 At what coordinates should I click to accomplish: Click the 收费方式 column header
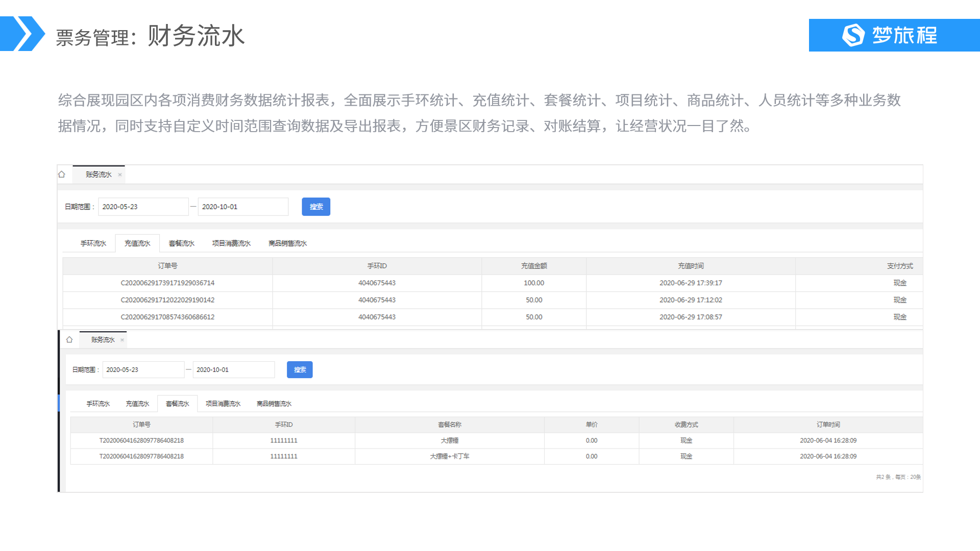coord(686,424)
